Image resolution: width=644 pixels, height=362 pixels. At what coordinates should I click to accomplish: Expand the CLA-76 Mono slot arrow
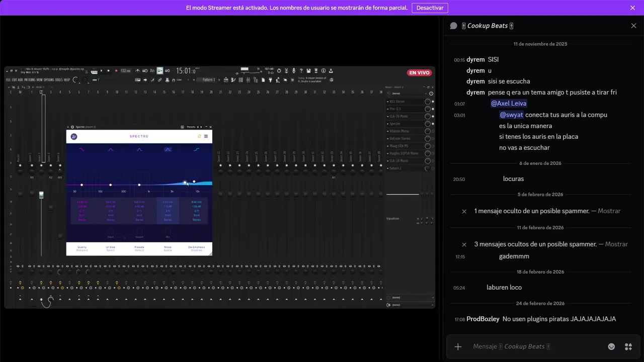(388, 116)
